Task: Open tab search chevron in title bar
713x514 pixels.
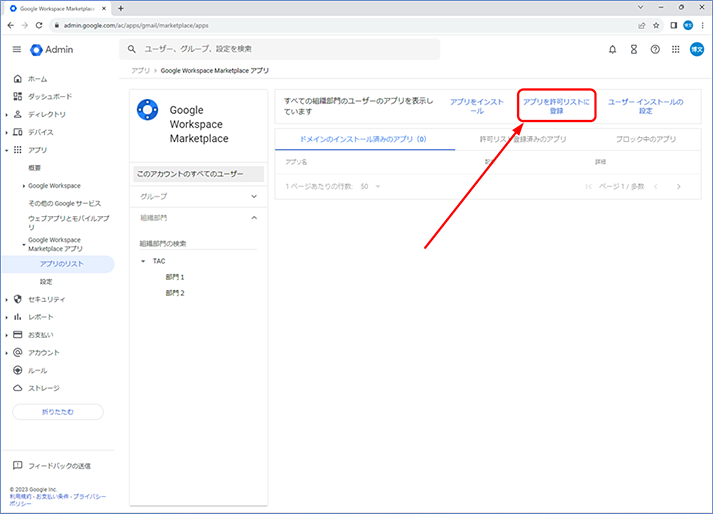Action: [x=640, y=7]
